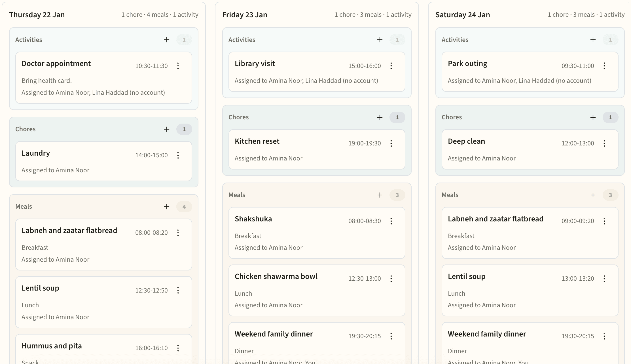Image resolution: width=631 pixels, height=364 pixels.
Task: Open the Library visit options icon
Action: [x=391, y=65]
